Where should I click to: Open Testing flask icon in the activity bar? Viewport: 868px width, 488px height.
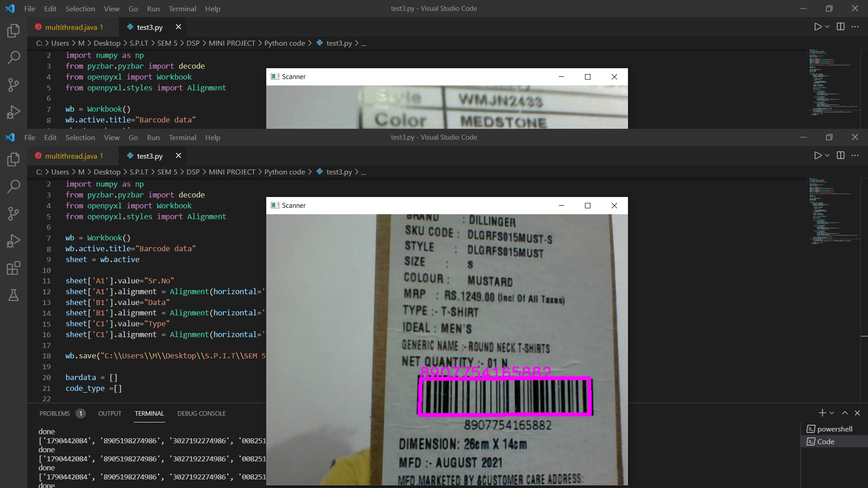click(14, 295)
